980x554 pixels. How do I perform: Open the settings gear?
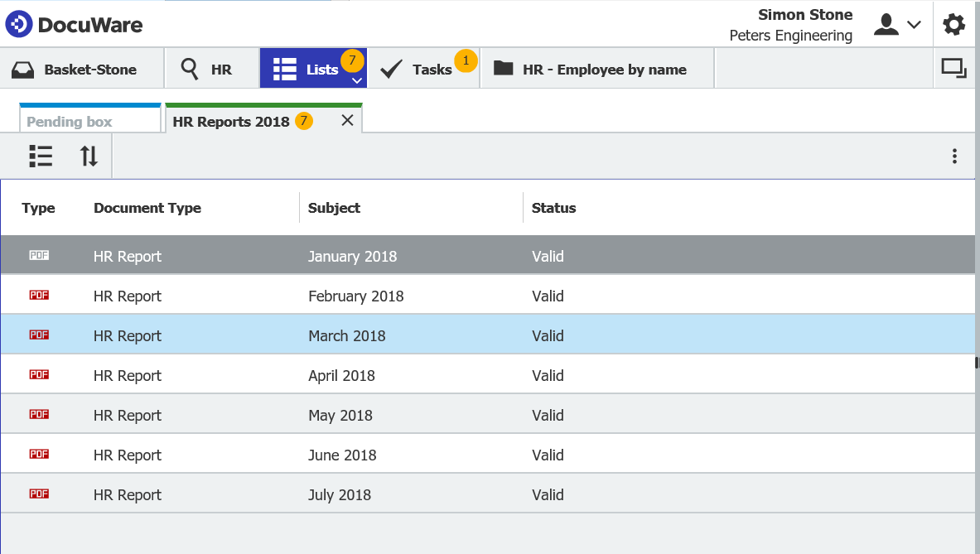953,23
